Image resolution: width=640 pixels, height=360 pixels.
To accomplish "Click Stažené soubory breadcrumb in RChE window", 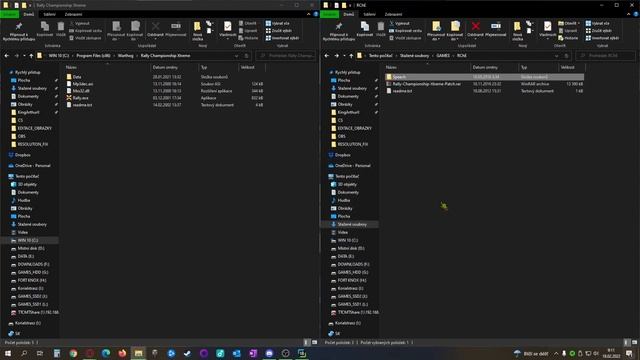I will point(414,56).
